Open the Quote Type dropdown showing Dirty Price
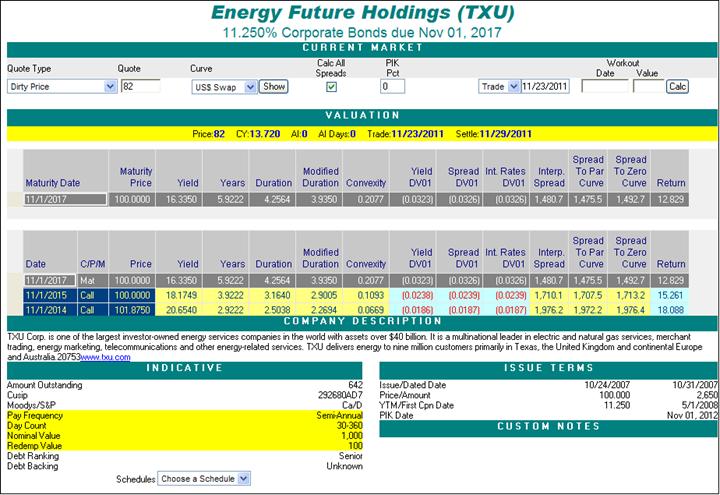720x495 pixels. point(62,86)
